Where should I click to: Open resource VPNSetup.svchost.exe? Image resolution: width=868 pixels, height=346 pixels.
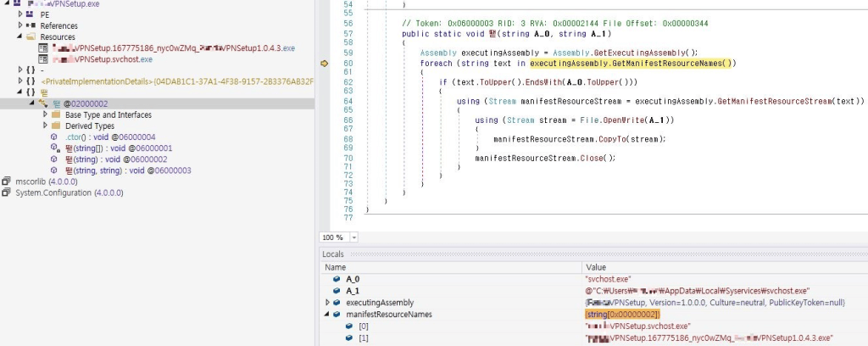pyautogui.click(x=102, y=59)
